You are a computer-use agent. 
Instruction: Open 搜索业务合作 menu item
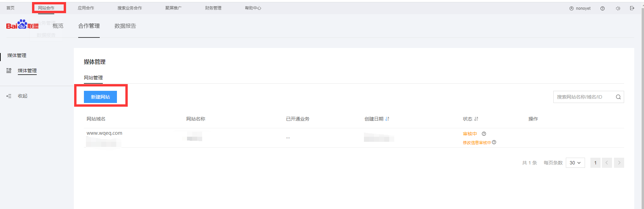pyautogui.click(x=130, y=8)
